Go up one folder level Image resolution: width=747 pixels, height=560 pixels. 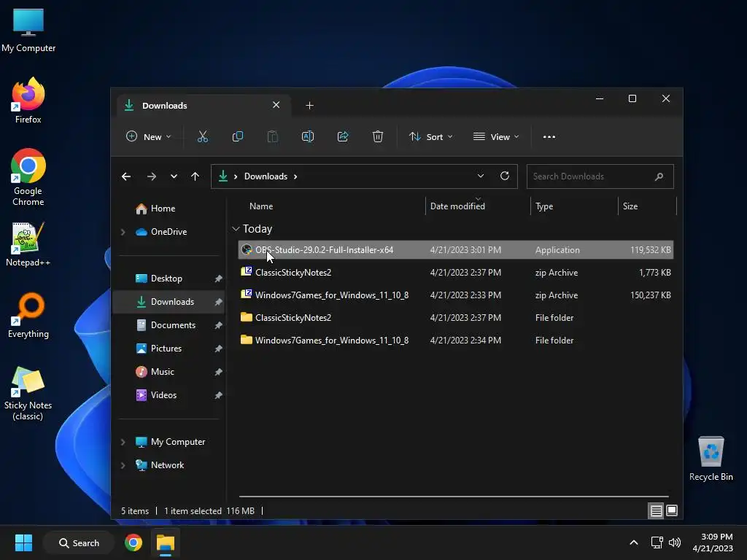point(195,176)
